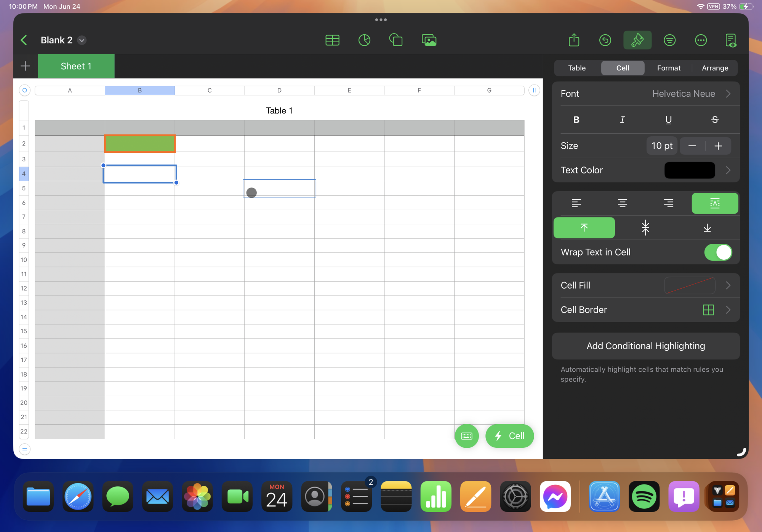Enable center horizontal text alignment

622,203
